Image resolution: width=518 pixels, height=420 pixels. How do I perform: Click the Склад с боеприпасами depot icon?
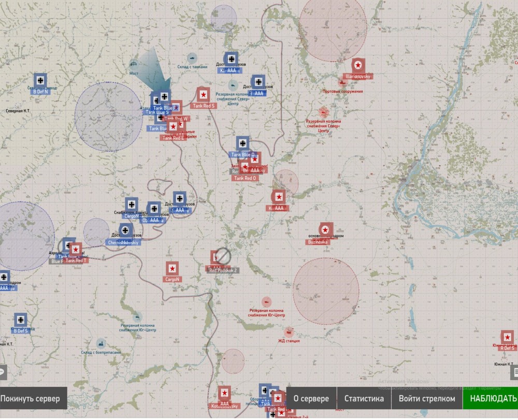click(101, 344)
